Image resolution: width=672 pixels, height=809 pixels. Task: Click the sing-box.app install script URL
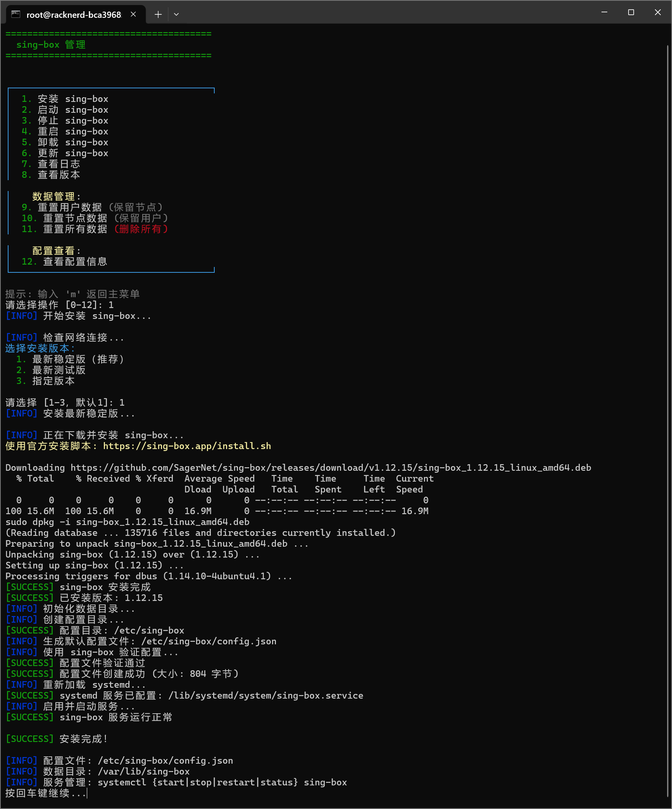coord(187,446)
